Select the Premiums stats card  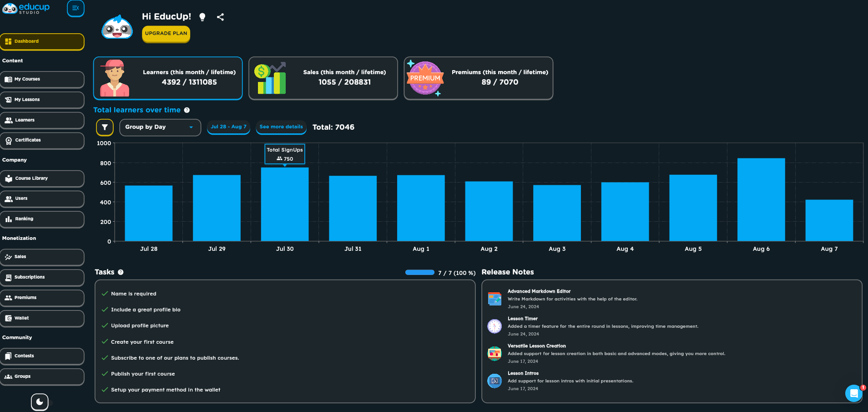(479, 78)
